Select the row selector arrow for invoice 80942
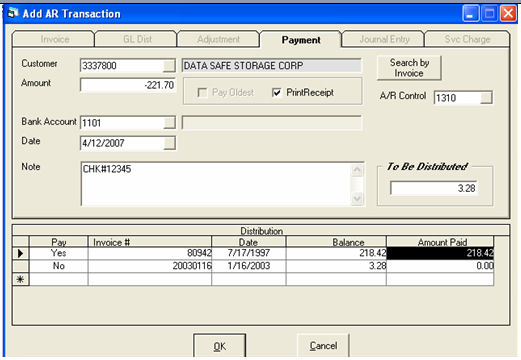The image size is (521, 360). tap(20, 253)
